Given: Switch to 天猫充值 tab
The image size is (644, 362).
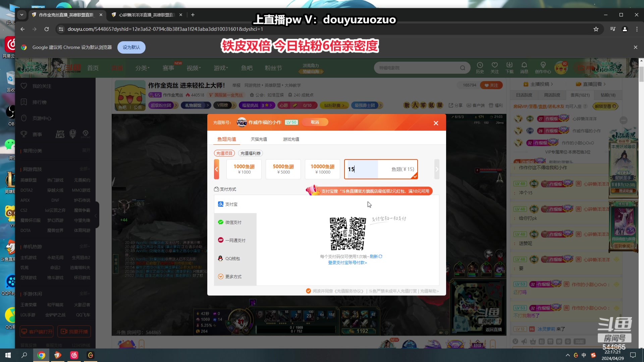Looking at the screenshot, I should tap(259, 139).
